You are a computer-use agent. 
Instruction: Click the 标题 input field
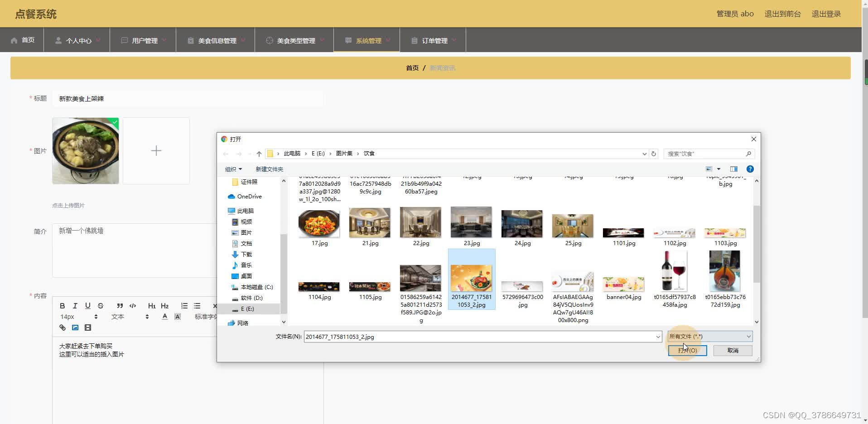click(x=188, y=99)
